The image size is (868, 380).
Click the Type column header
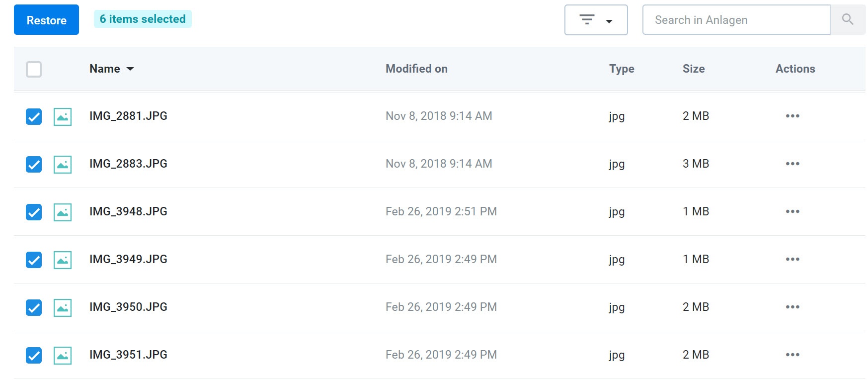pyautogui.click(x=622, y=69)
